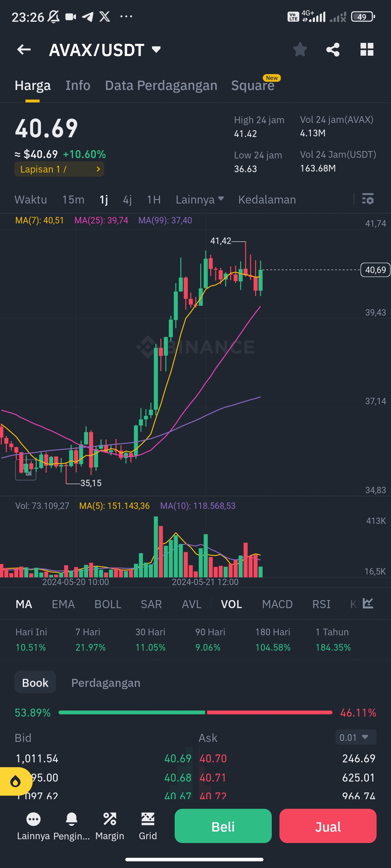This screenshot has height=868, width=391.
Task: Expand the Lainnya timeframe dropdown
Action: pos(200,199)
